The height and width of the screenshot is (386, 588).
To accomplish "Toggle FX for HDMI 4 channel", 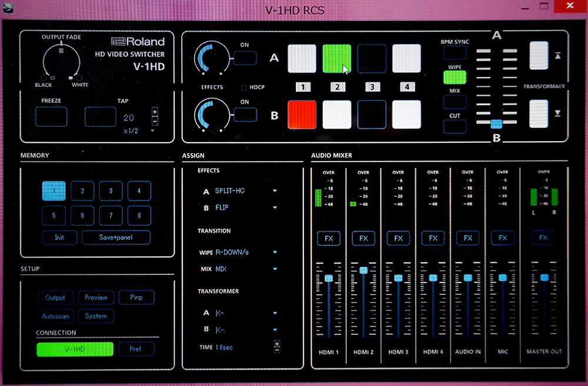I will click(433, 238).
